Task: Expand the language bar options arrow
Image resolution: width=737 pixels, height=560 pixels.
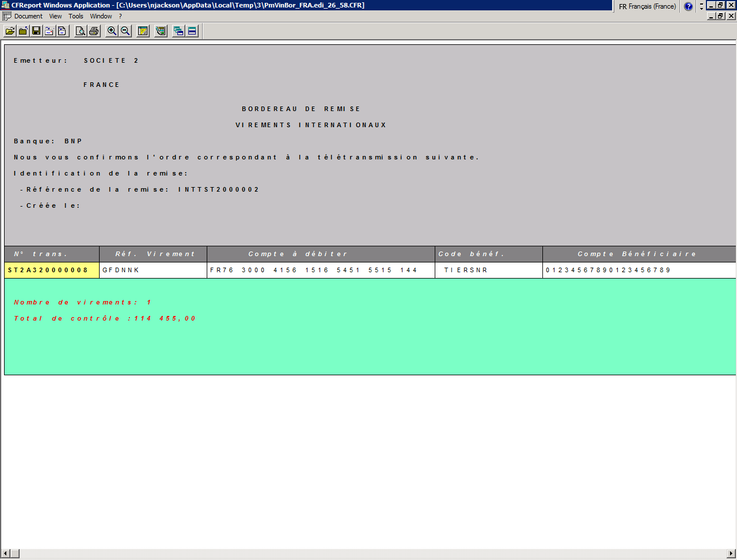Action: pyautogui.click(x=701, y=7)
